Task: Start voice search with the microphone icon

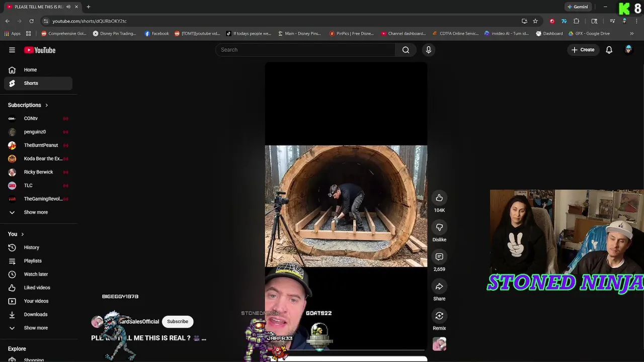Action: point(429,50)
